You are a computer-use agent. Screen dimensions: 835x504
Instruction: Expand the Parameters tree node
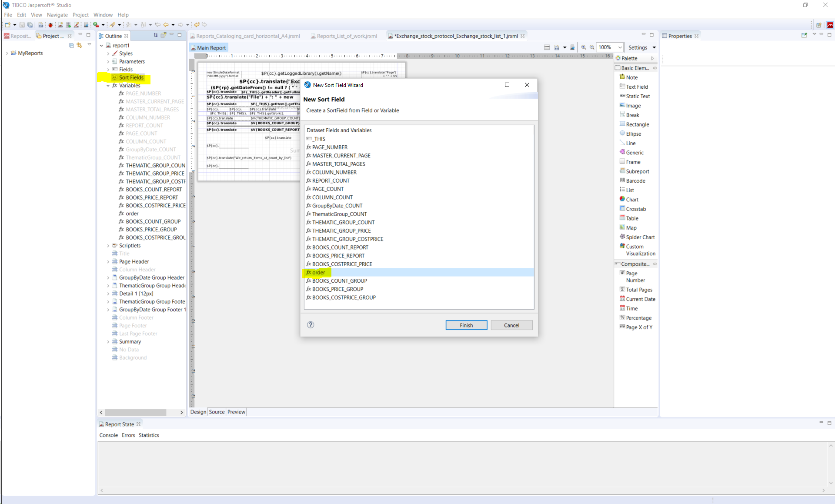(108, 61)
